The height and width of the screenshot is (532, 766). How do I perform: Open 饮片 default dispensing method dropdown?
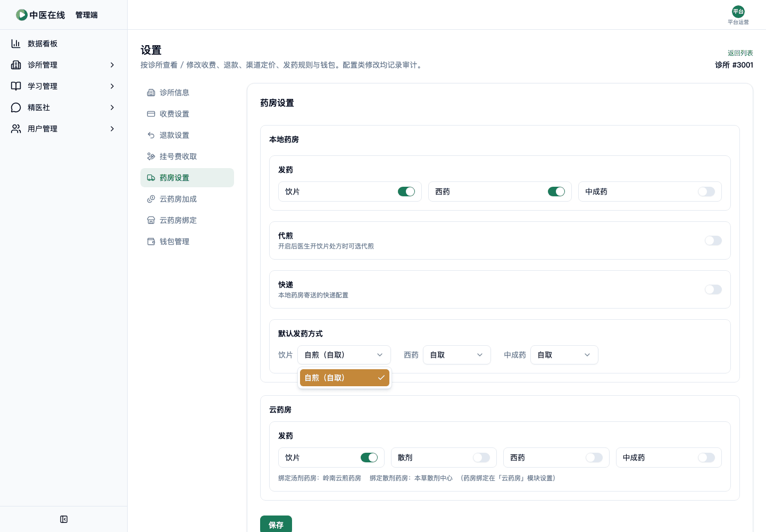coord(344,355)
